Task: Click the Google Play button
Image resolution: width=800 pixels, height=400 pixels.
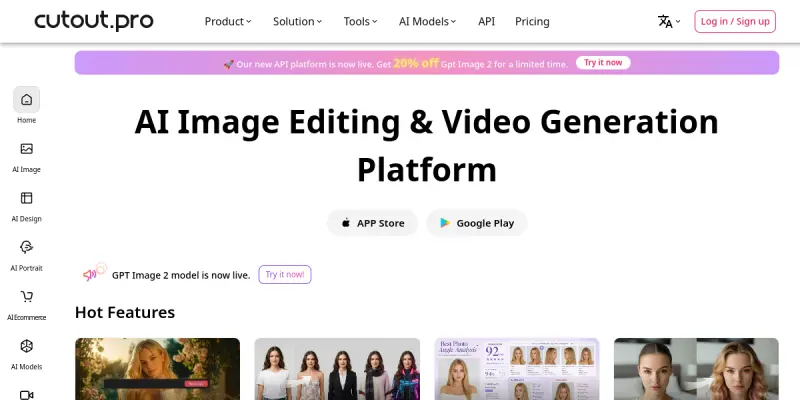Action: pyautogui.click(x=477, y=223)
